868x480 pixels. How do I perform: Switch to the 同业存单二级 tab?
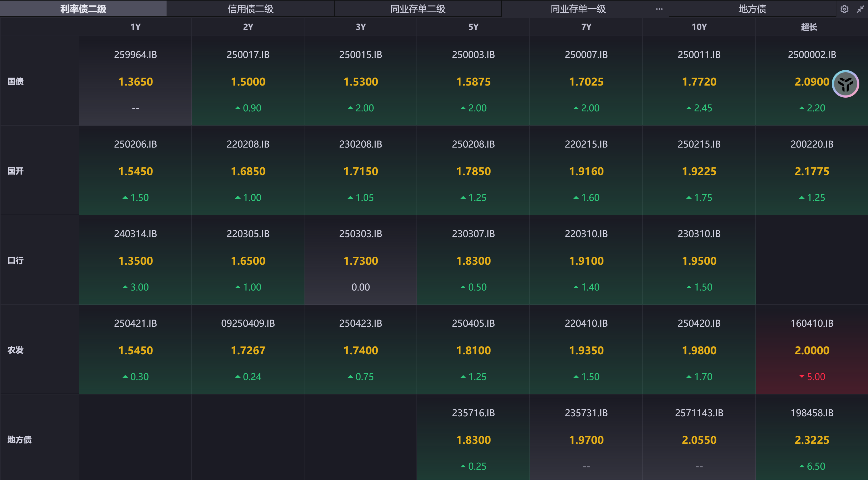click(x=418, y=9)
